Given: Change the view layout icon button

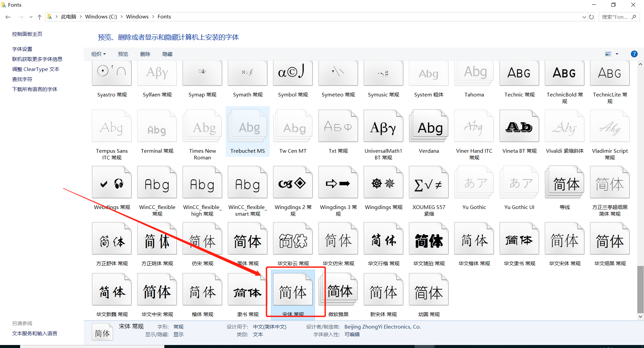Looking at the screenshot, I should (608, 54).
